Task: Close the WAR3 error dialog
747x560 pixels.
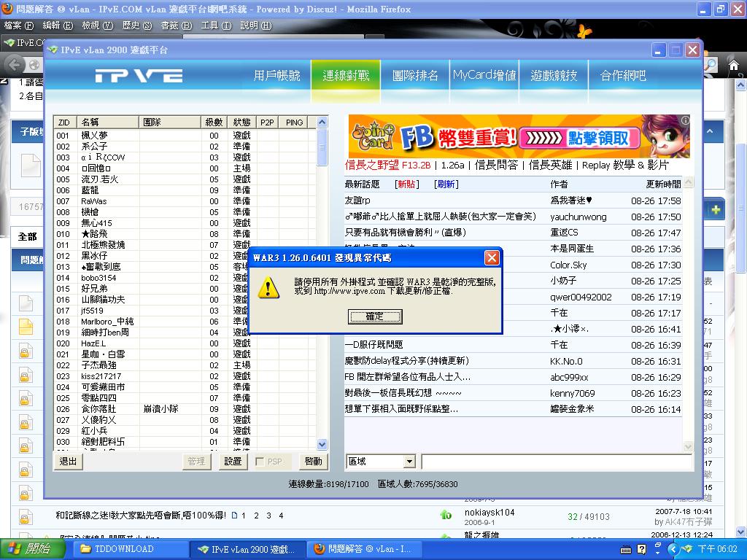Action: [x=492, y=257]
